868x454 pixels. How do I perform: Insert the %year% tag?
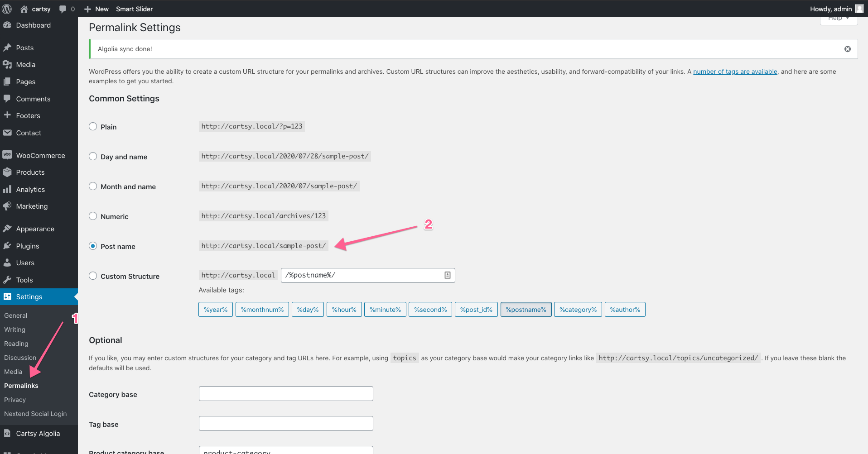tap(216, 310)
